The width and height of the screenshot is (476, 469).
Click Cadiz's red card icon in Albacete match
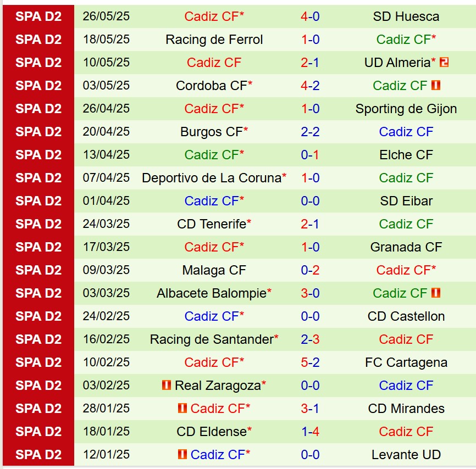pyautogui.click(x=436, y=293)
